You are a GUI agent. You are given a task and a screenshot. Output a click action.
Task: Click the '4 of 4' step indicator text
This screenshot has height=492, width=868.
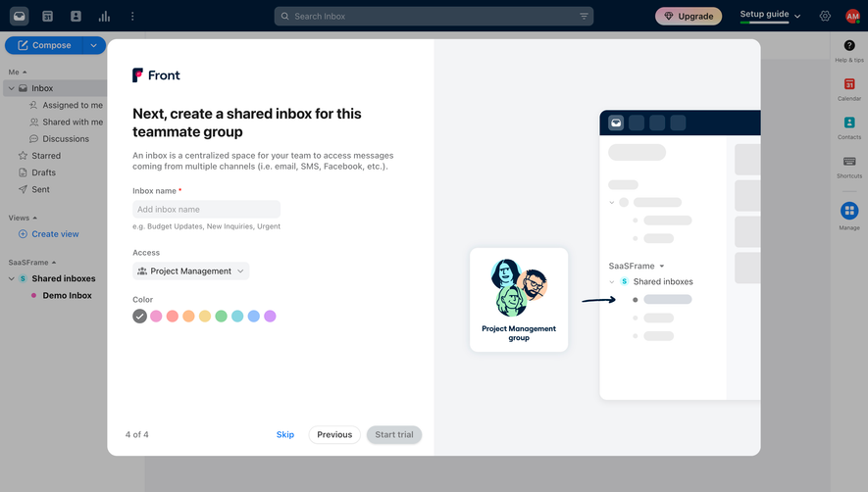point(136,434)
